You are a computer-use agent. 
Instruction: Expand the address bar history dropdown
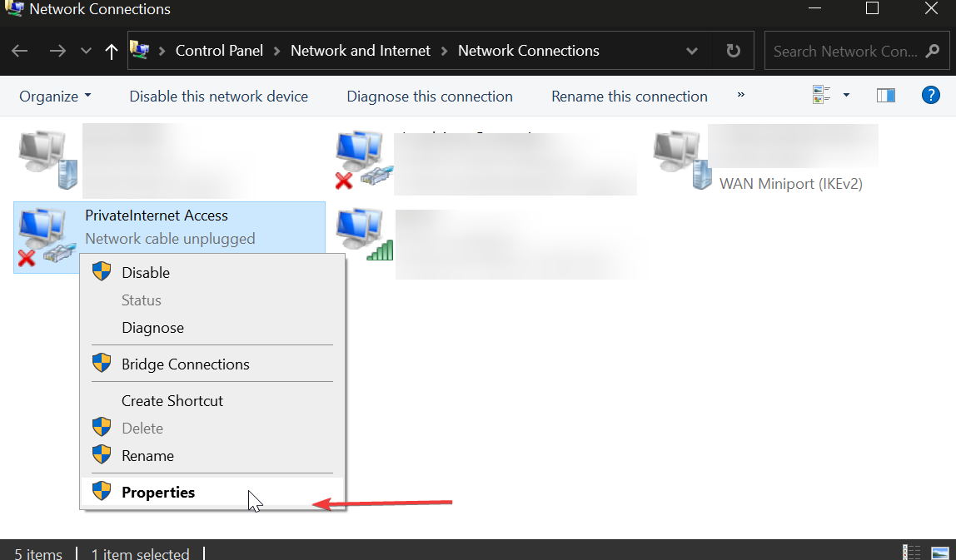click(691, 50)
